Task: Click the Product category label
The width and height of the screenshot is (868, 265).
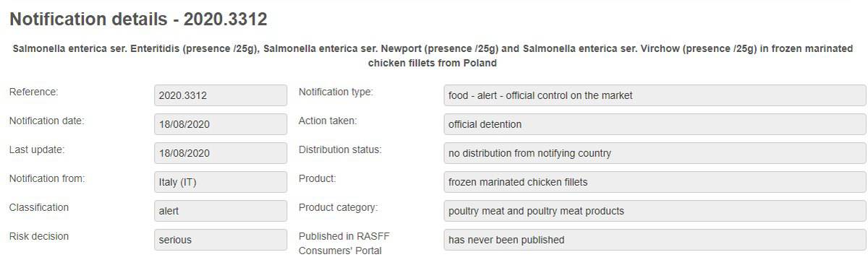Action: pos(339,207)
